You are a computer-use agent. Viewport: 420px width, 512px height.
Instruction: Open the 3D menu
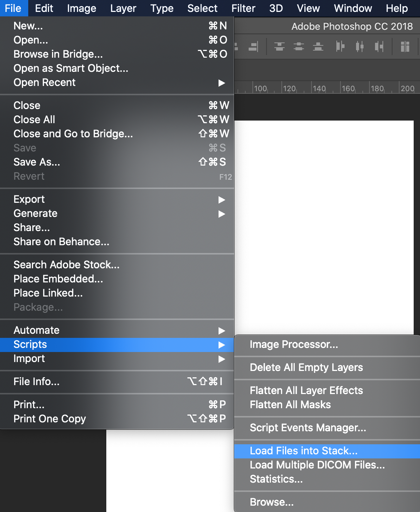click(276, 8)
